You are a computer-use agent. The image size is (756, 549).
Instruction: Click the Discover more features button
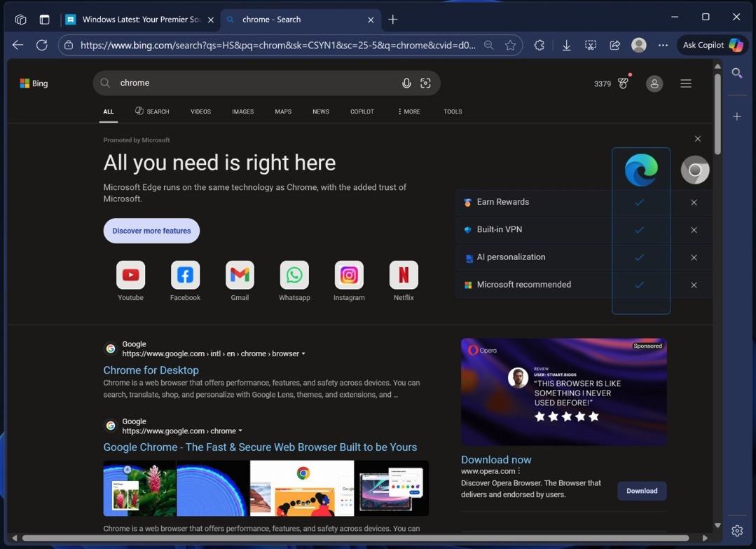(x=151, y=230)
